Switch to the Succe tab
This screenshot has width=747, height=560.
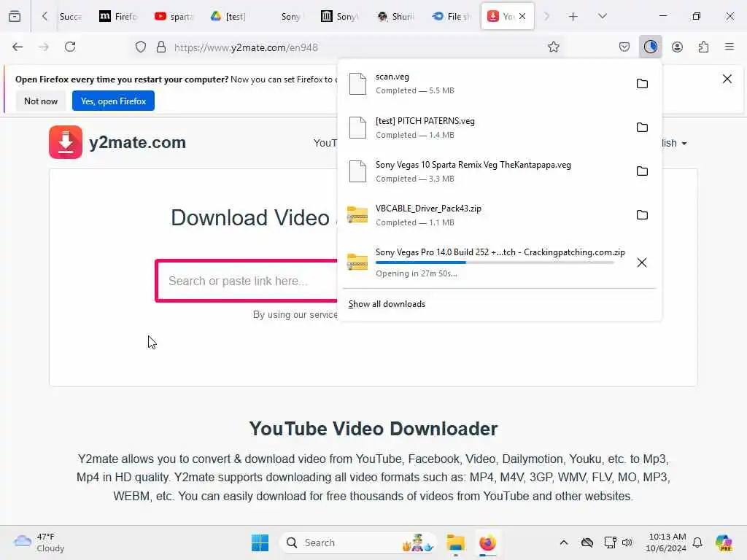71,17
